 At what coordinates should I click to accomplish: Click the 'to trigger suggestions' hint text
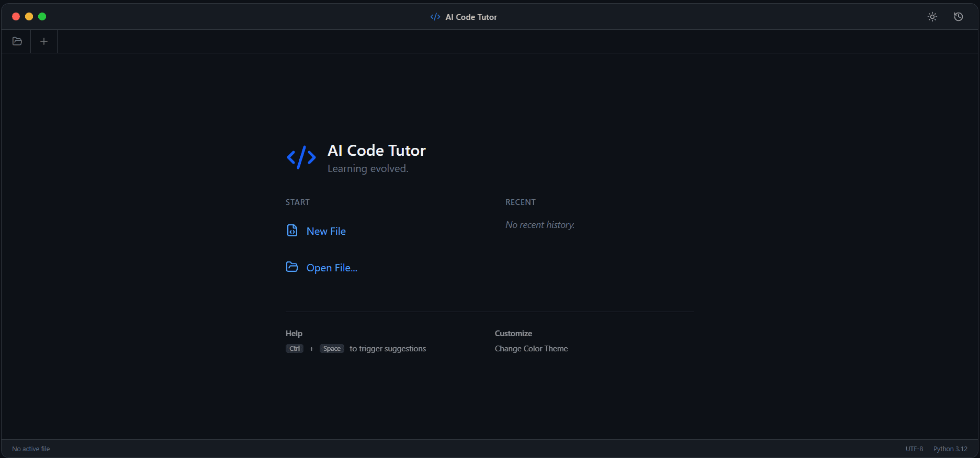click(388, 349)
